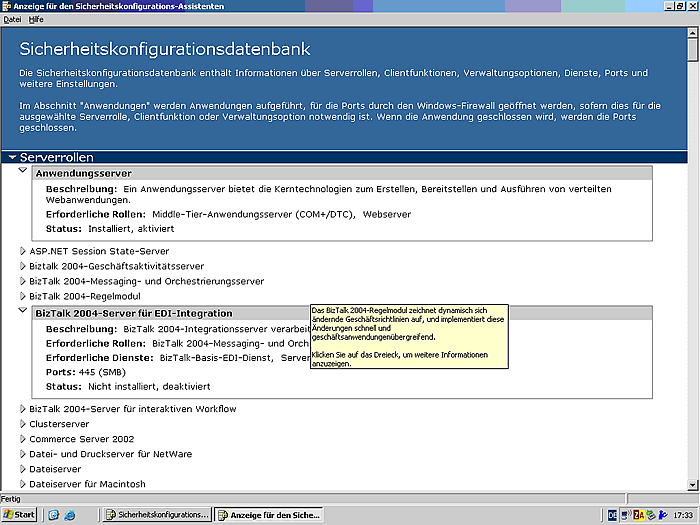Collapse the Anwendungsserver role details

coord(23,170)
